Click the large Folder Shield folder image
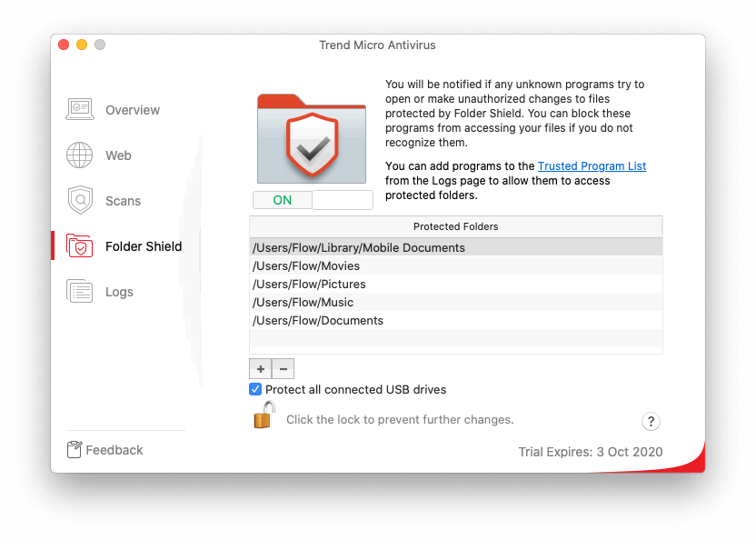The height and width of the screenshot is (540, 756). [312, 138]
